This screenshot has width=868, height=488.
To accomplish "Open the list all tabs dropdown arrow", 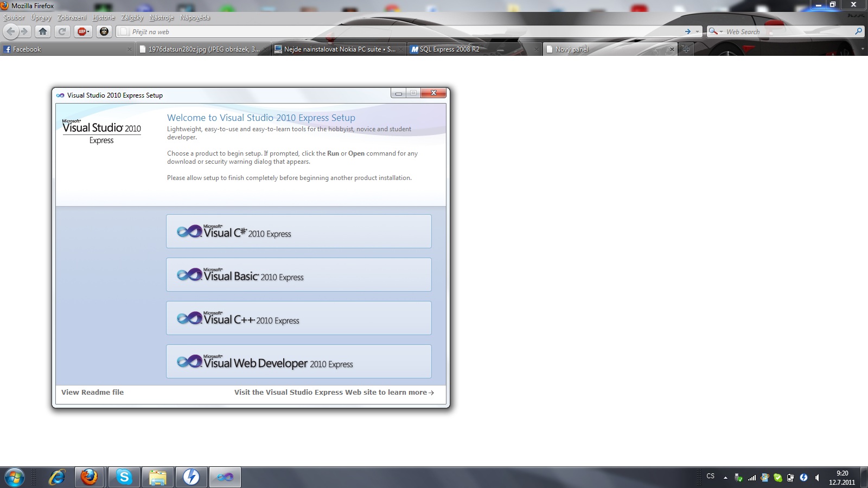I will pyautogui.click(x=863, y=49).
